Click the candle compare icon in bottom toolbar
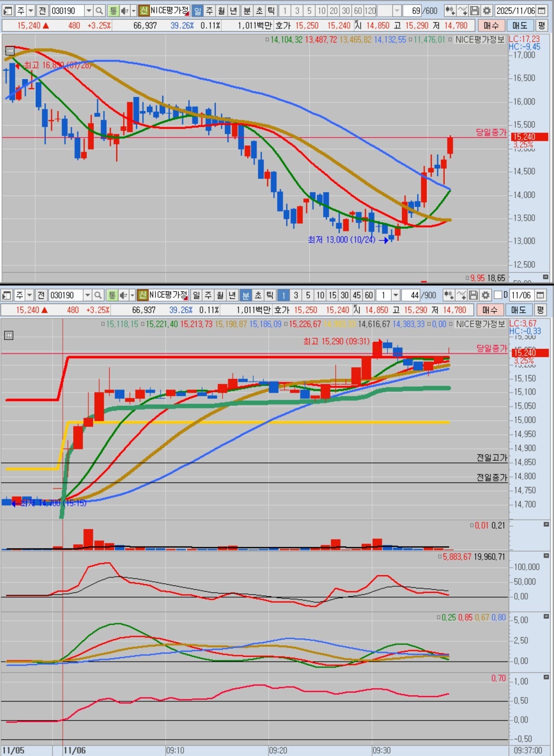Screen dimensions: 554x756 point(448,295)
